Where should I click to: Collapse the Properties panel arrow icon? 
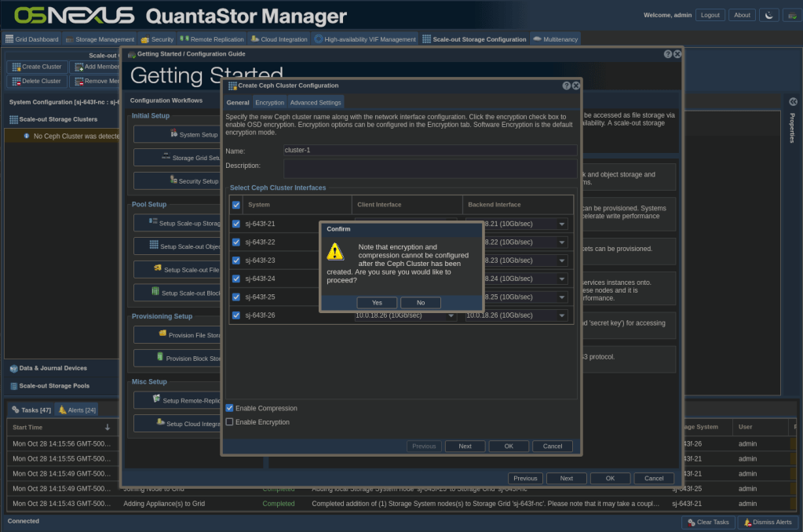coord(793,101)
